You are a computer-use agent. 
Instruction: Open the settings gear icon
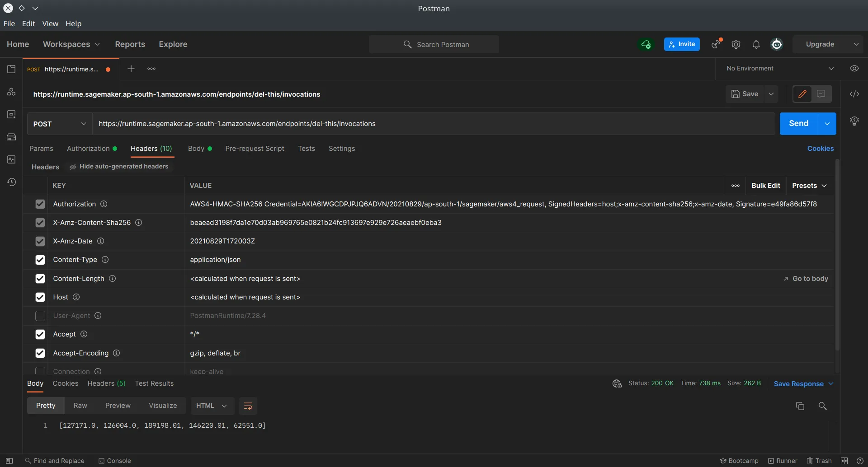point(736,44)
